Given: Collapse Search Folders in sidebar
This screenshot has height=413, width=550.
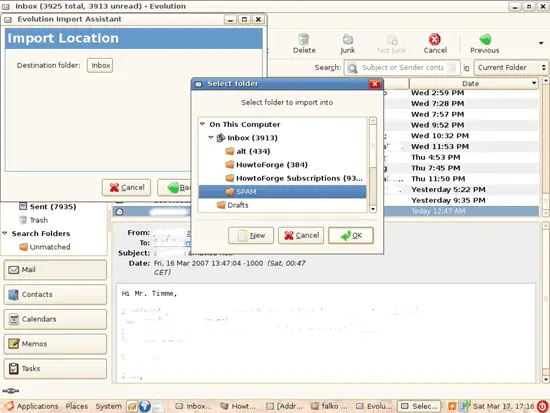Looking at the screenshot, I should [5, 233].
